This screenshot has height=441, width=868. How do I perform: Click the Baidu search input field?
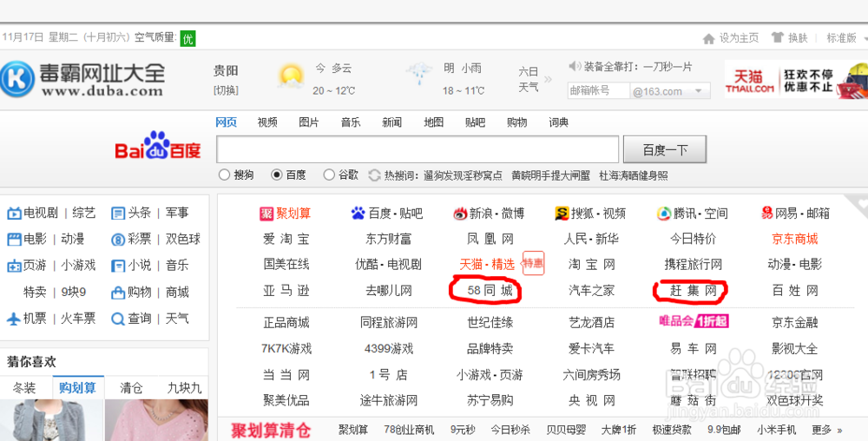(x=418, y=149)
